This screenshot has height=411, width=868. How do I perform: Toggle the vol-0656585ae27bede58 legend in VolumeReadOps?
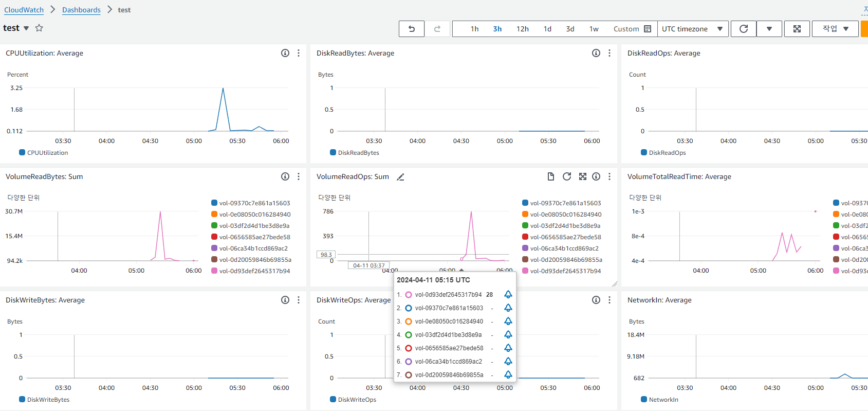[x=561, y=237]
